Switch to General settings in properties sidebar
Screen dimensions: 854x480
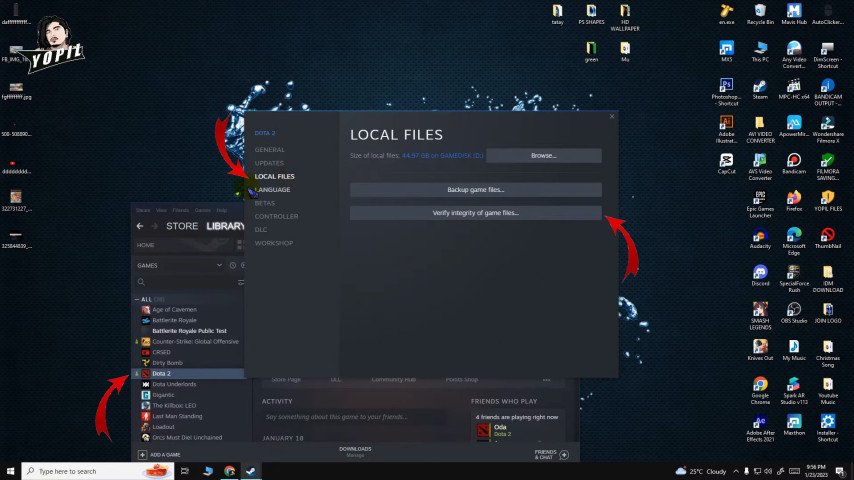pyautogui.click(x=269, y=150)
